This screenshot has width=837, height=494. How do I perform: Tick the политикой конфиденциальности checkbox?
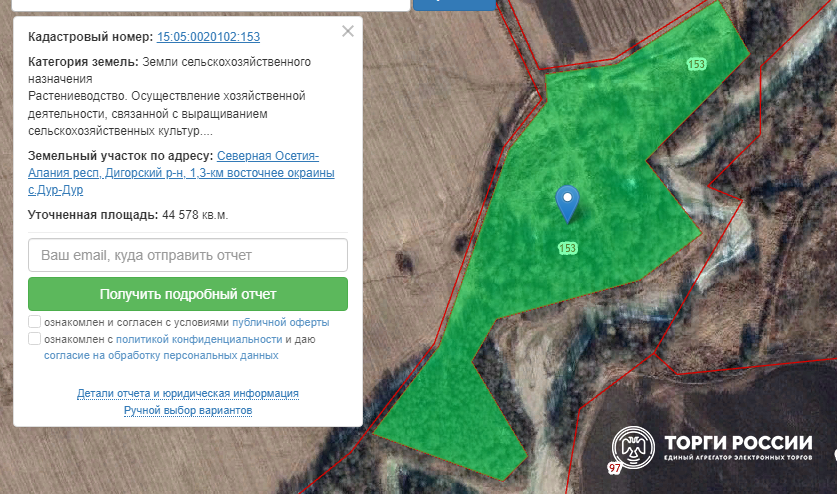pyautogui.click(x=35, y=339)
